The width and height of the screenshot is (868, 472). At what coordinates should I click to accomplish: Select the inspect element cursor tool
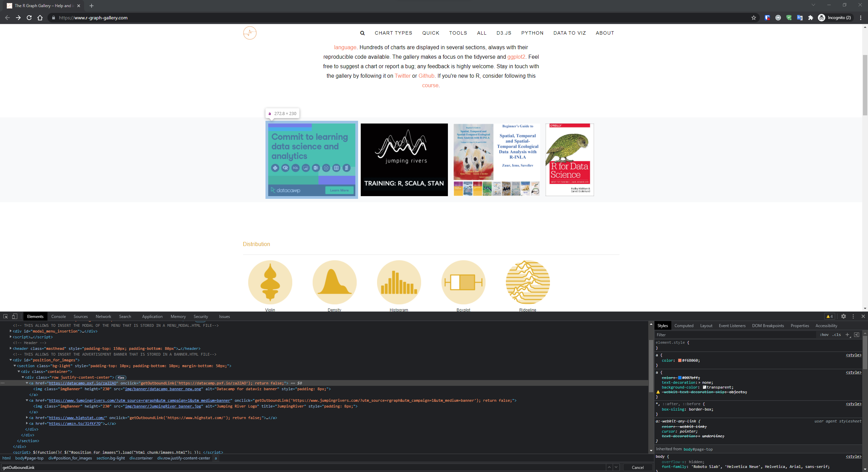[5, 316]
